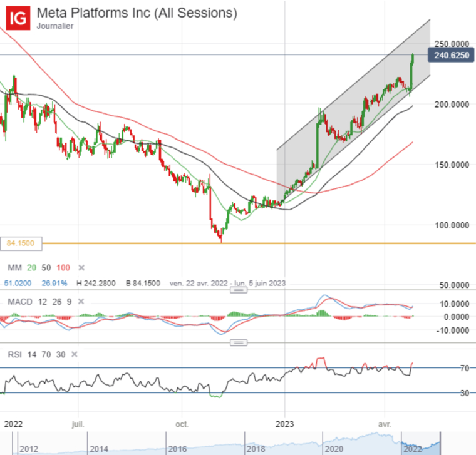Click the Meta Platforms Inc chart title
The width and height of the screenshot is (476, 455).
(x=137, y=13)
